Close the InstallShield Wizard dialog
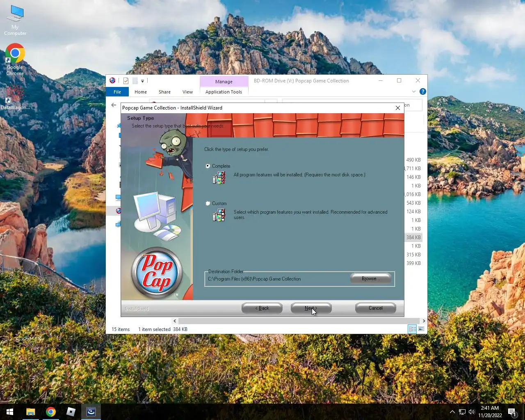The image size is (525, 420). tap(397, 108)
